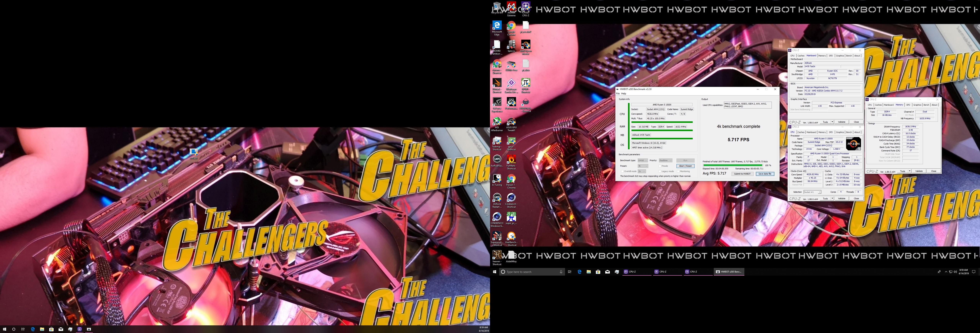Click the Submit to HWBOT button
The width and height of the screenshot is (980, 333).
coord(742,174)
